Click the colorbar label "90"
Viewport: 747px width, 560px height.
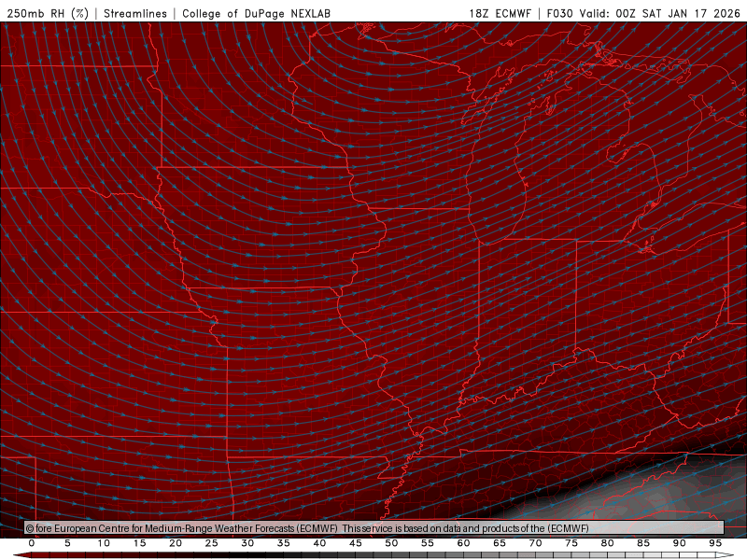coord(680,543)
